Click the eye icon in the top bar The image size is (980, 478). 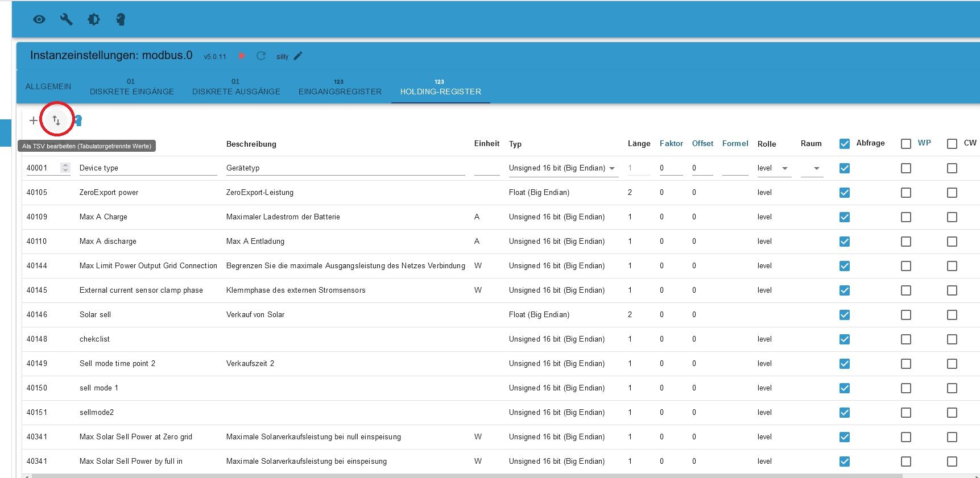[39, 19]
